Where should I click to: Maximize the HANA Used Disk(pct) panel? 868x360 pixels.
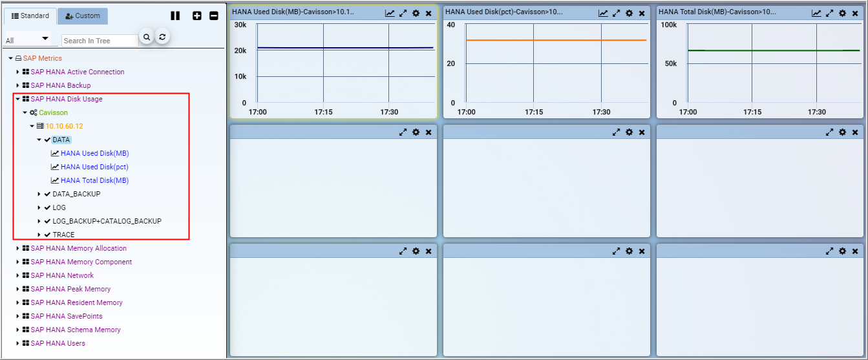point(617,13)
